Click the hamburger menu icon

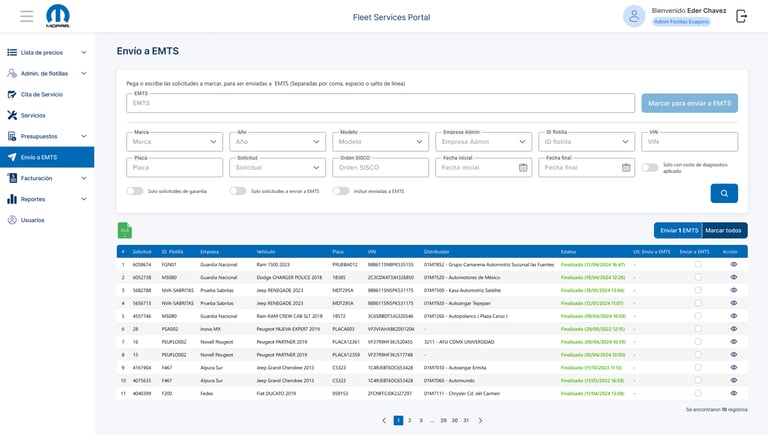click(x=26, y=16)
